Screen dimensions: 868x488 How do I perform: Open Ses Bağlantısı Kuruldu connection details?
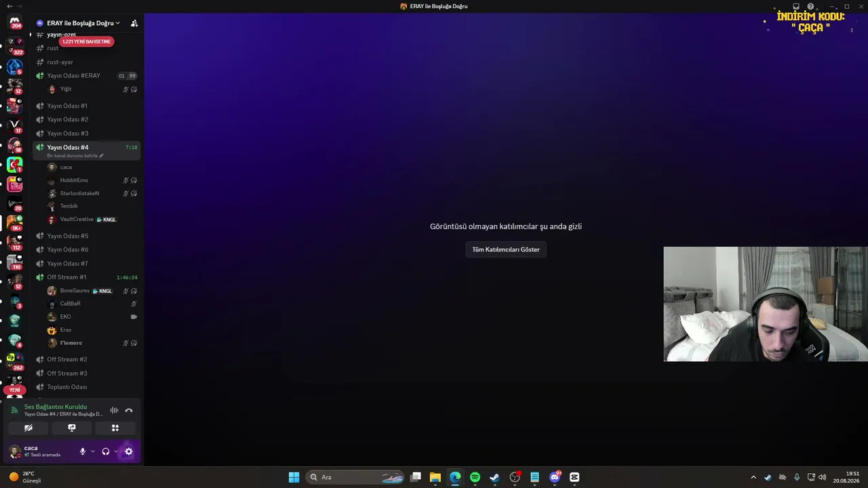pyautogui.click(x=56, y=407)
